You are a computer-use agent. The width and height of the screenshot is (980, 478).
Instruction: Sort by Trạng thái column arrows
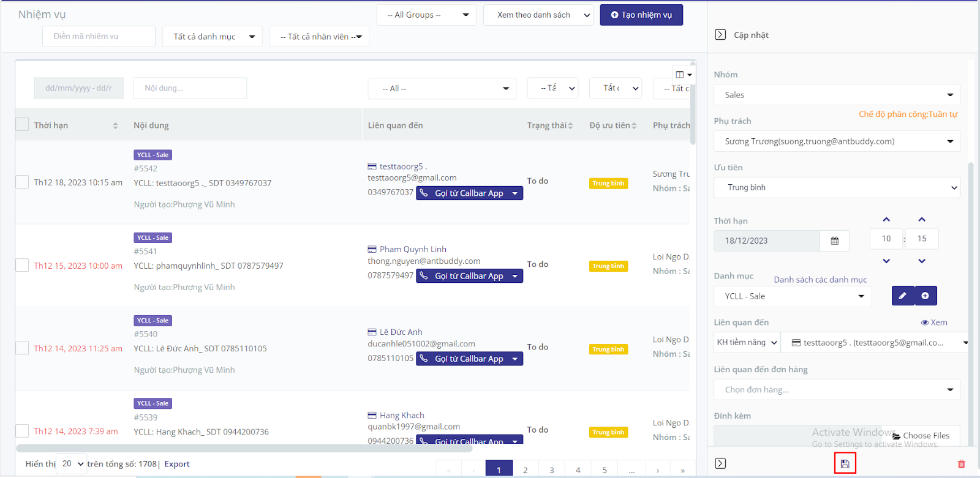tap(570, 125)
